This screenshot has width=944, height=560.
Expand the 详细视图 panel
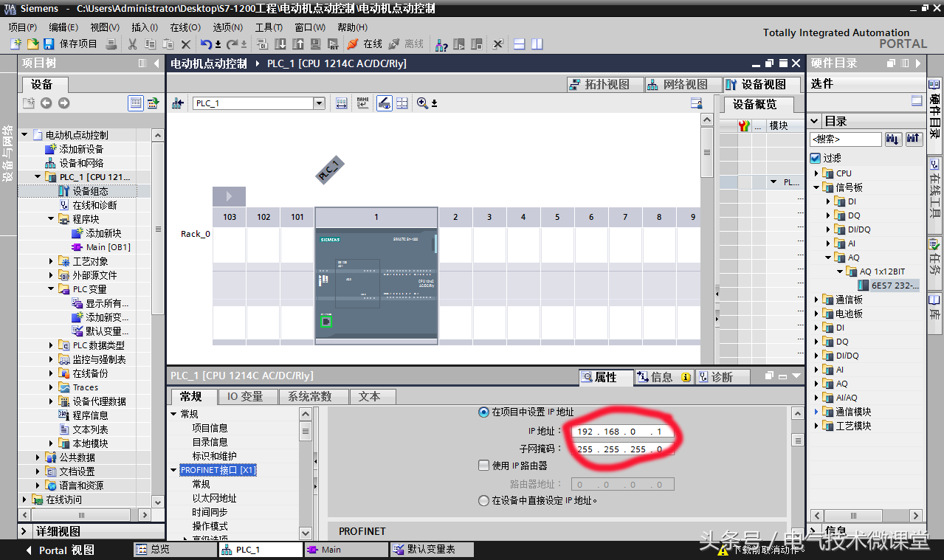pos(25,531)
